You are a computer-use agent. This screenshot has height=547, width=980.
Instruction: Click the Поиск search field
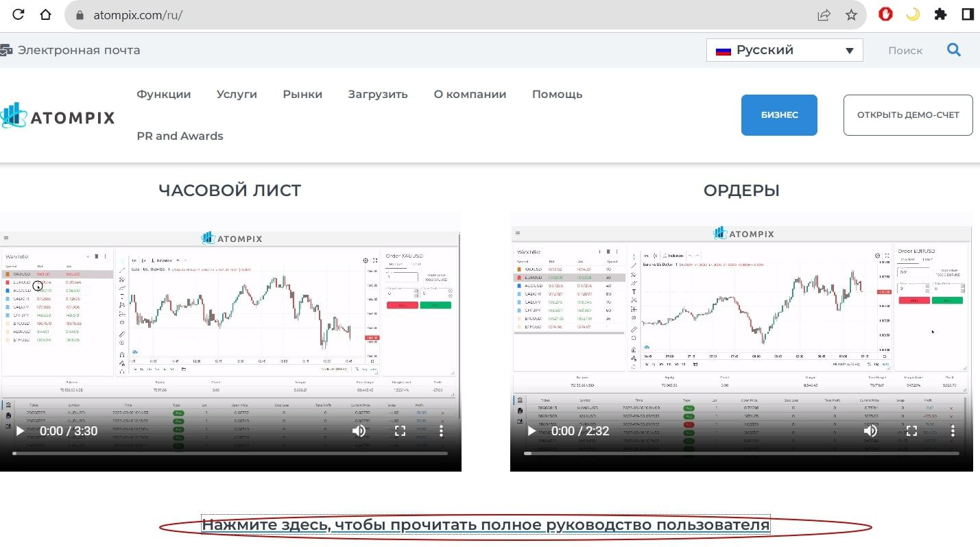[905, 50]
